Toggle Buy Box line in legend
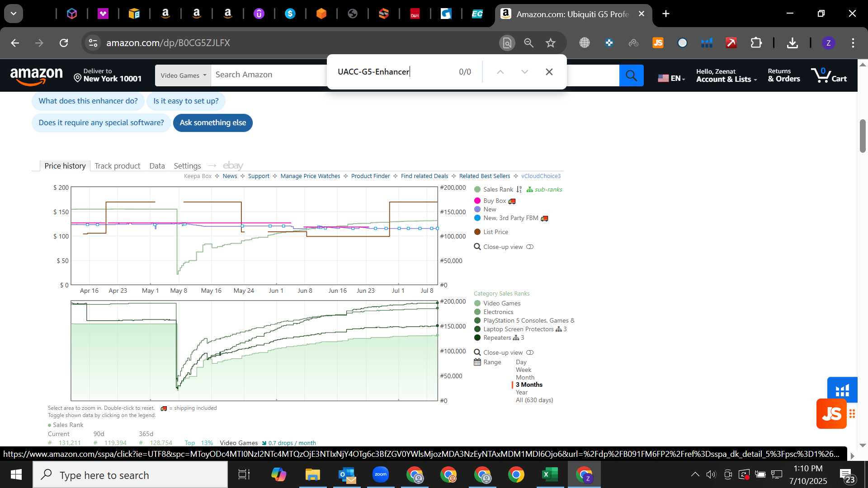868x488 pixels. click(495, 201)
